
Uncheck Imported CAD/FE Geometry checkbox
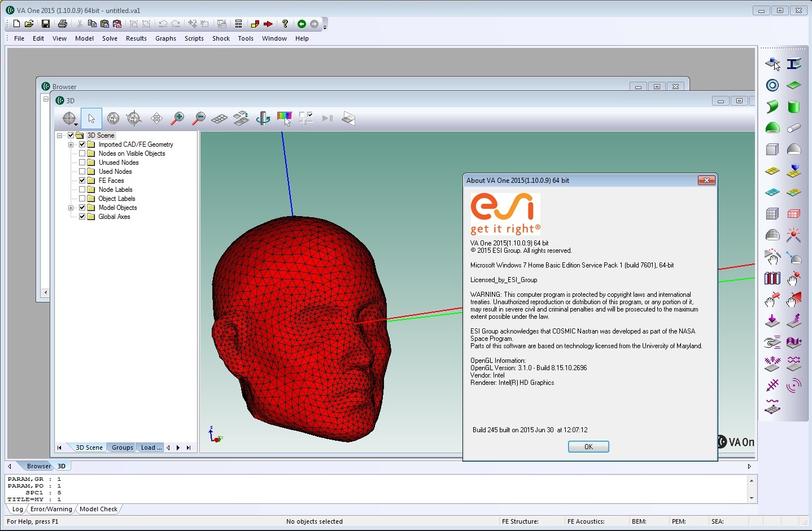pos(82,144)
